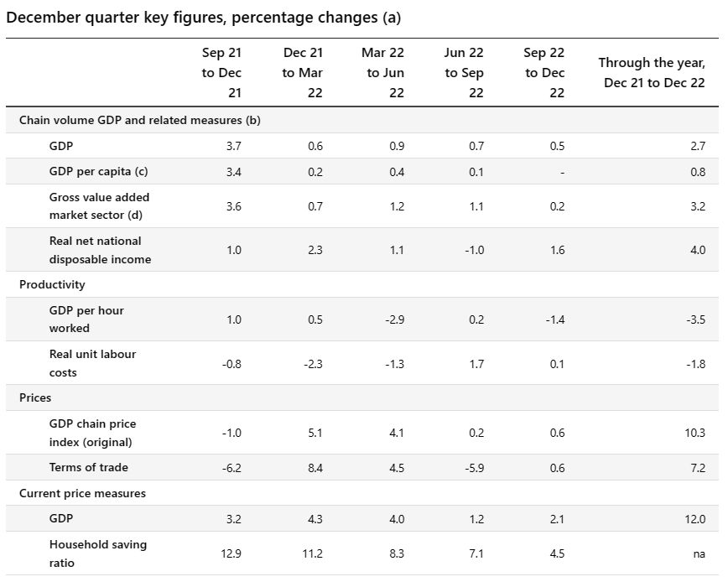Click the 'Sep 21 to Dec 21' column header
The width and height of the screenshot is (728, 587).
[221, 73]
